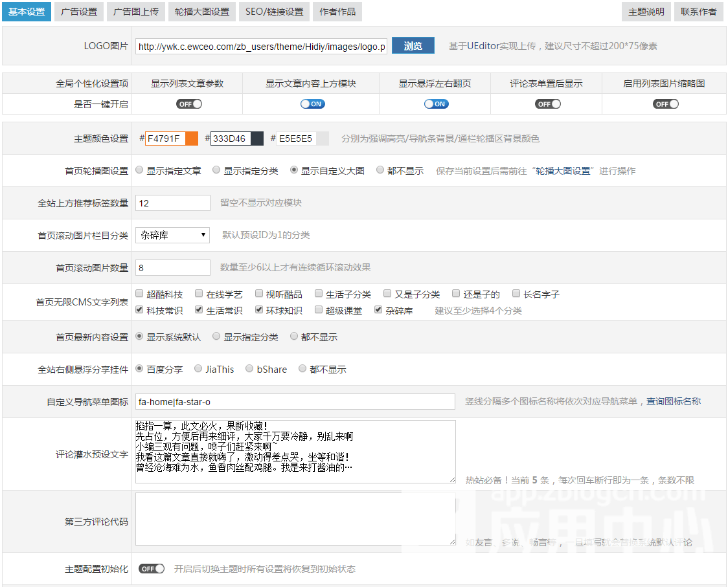Open the SEO/链接设置 tab
Viewport: 728px width, 587px height.
coord(274,12)
